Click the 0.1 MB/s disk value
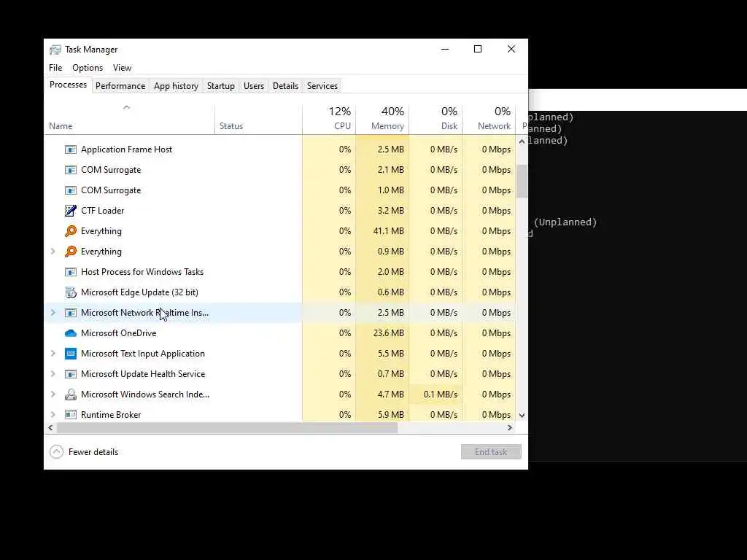Screen dimensions: 747x560 (440, 394)
